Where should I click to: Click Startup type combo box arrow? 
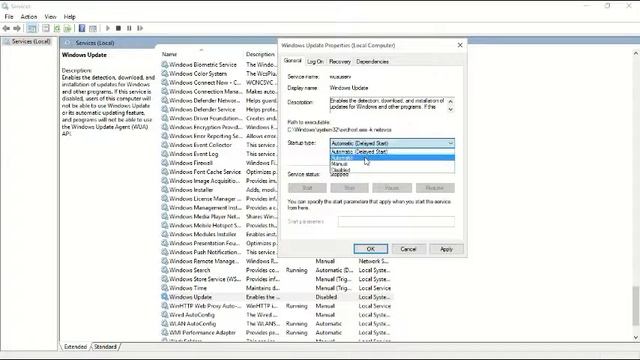click(450, 143)
